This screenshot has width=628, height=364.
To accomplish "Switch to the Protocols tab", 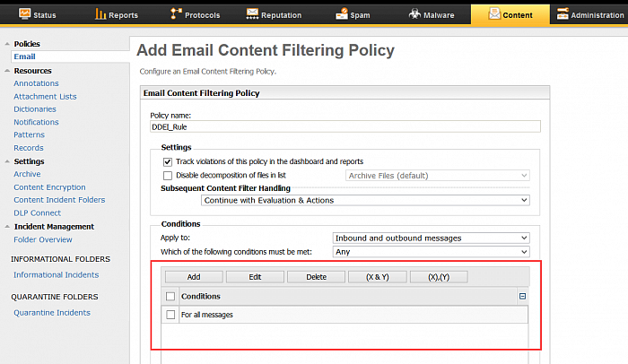I will 196,14.
